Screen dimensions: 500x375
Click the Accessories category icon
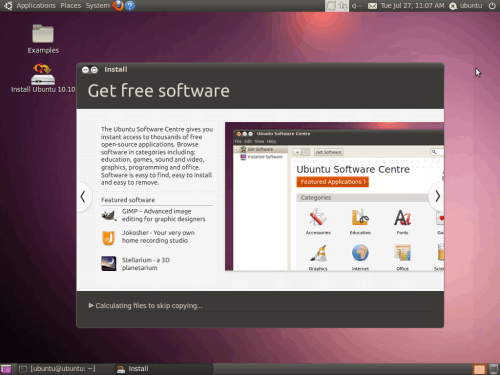click(x=318, y=218)
